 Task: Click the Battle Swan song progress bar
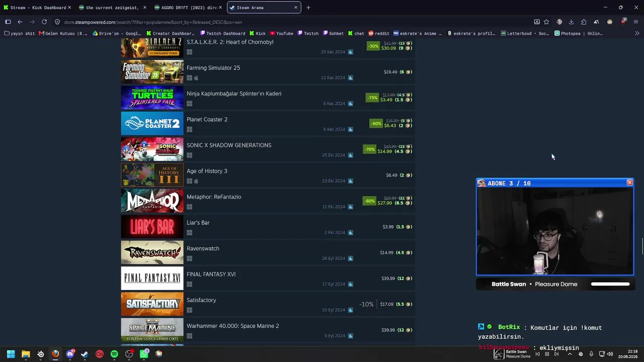(x=610, y=284)
